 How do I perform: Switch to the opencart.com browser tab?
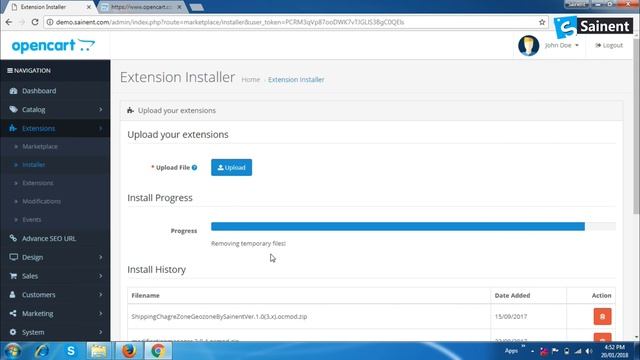click(141, 7)
